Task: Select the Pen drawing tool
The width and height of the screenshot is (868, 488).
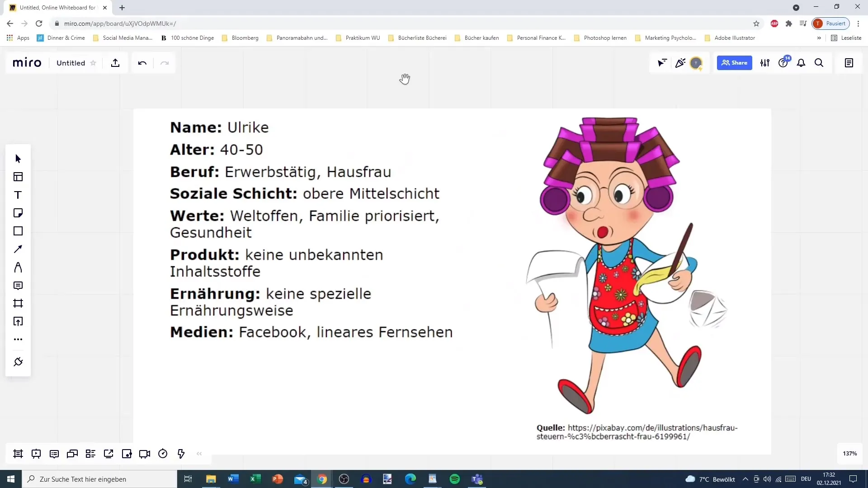Action: click(18, 267)
